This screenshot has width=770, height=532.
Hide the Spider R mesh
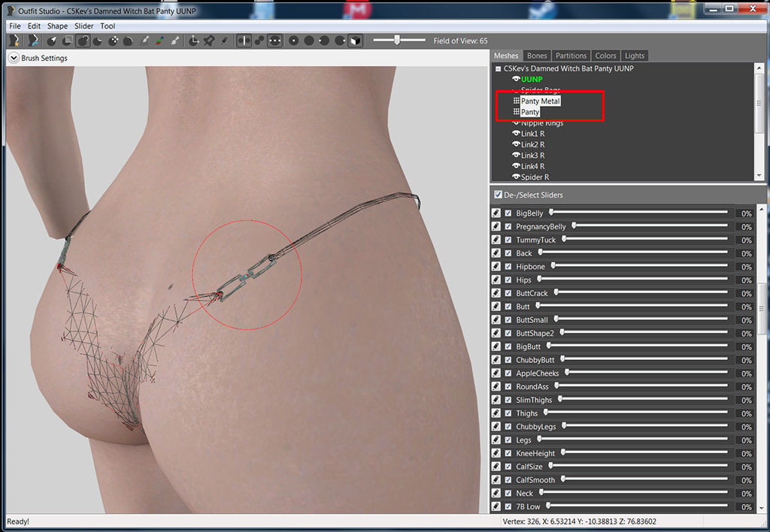tap(516, 177)
